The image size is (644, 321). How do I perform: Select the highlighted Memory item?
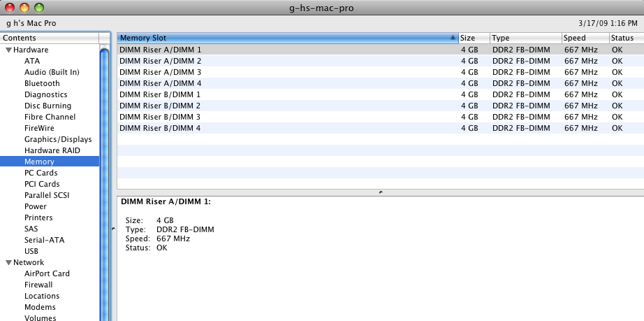pyautogui.click(x=50, y=162)
